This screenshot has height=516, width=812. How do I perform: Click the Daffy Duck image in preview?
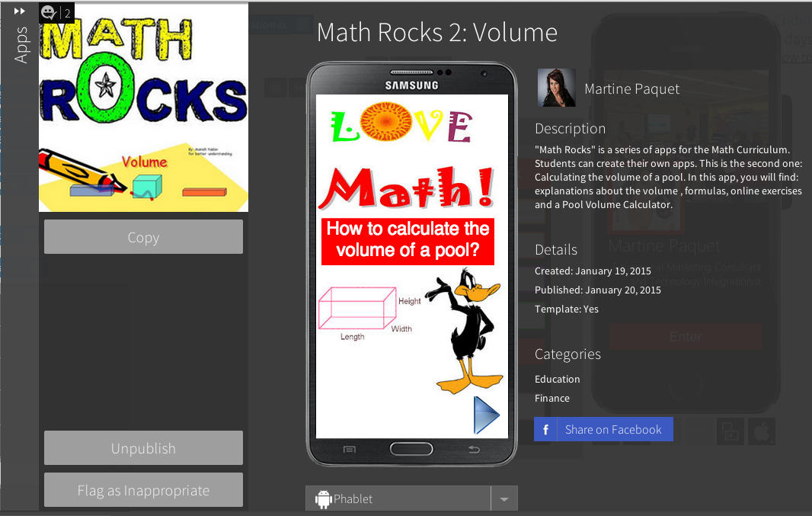click(x=464, y=331)
